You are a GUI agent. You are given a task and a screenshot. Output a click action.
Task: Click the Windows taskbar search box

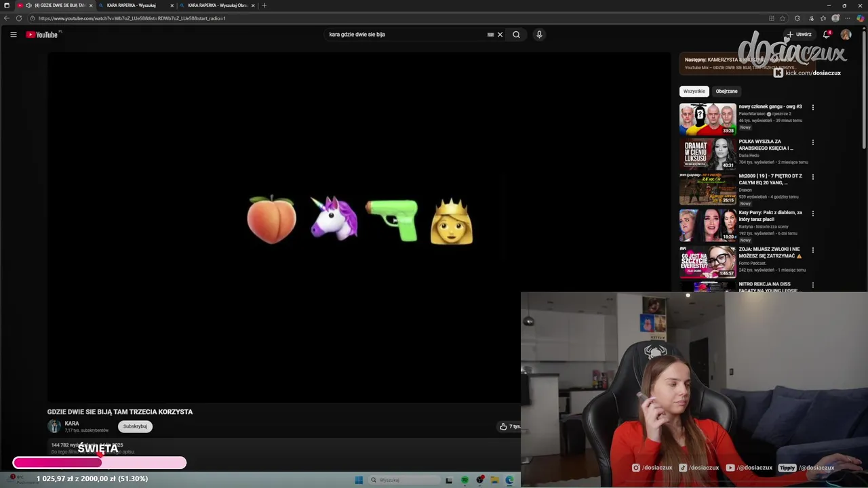405,480
